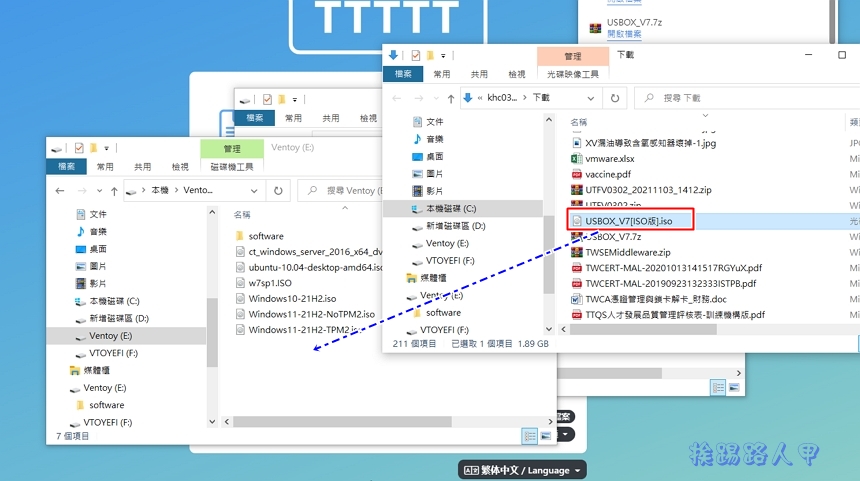The width and height of the screenshot is (860, 481).
Task: Select software folder in 下載 sidebar tree
Action: [443, 313]
